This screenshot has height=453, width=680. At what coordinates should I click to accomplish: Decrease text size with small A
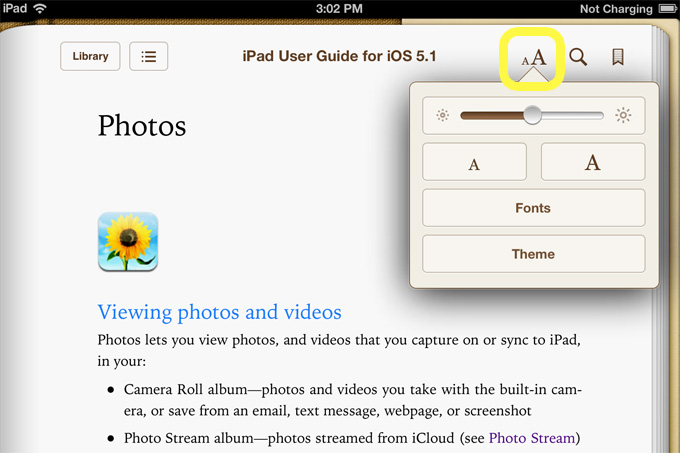[474, 162]
